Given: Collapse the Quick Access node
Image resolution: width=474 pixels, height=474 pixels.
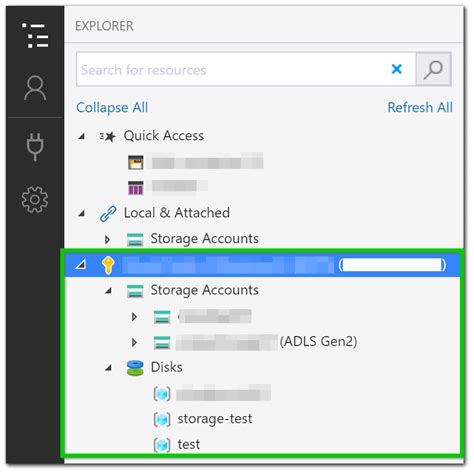Looking at the screenshot, I should click(x=82, y=136).
